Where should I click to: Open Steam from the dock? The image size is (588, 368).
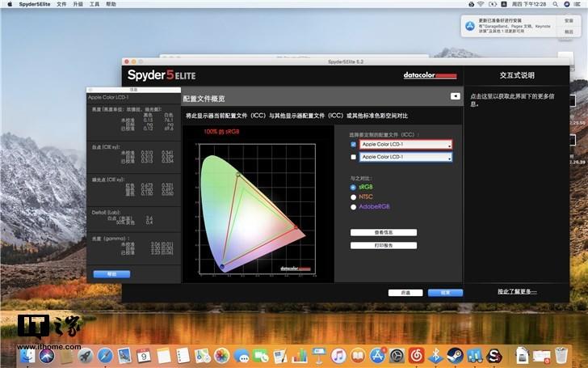point(456,355)
